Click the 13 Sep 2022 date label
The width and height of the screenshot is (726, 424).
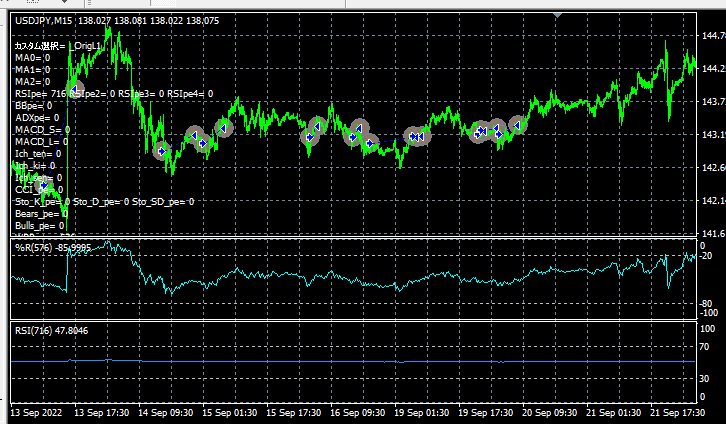pos(36,412)
